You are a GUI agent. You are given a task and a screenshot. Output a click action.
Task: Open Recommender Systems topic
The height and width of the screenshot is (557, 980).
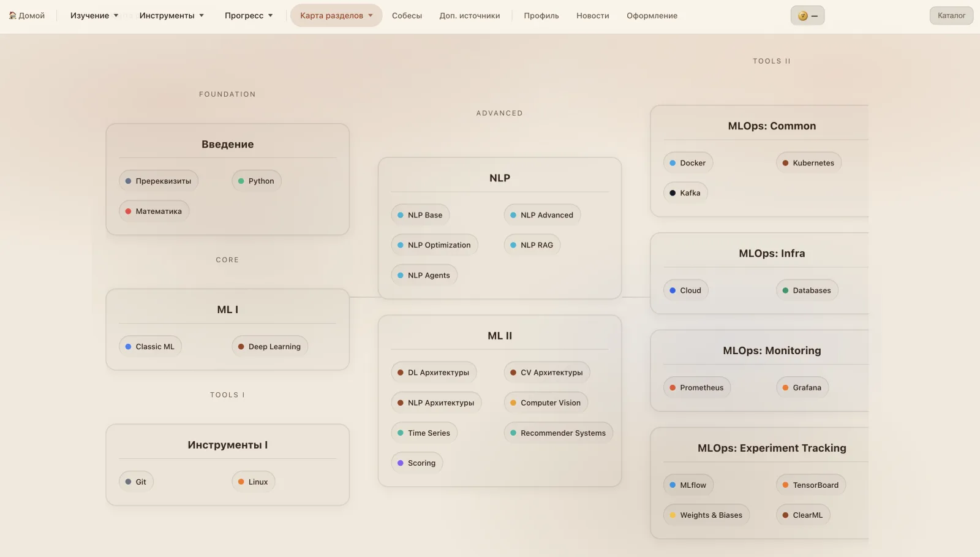[x=558, y=433]
